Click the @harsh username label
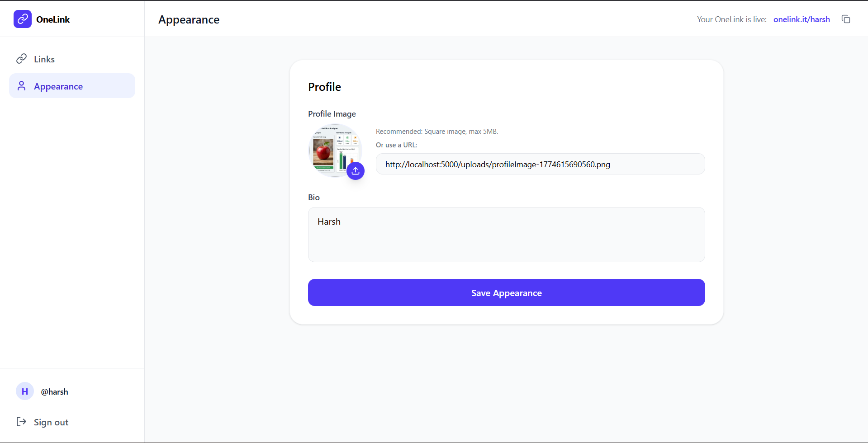The height and width of the screenshot is (443, 868). [x=54, y=391]
